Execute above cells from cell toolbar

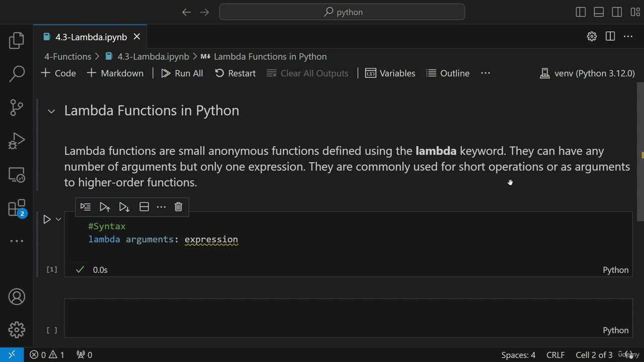[105, 207]
